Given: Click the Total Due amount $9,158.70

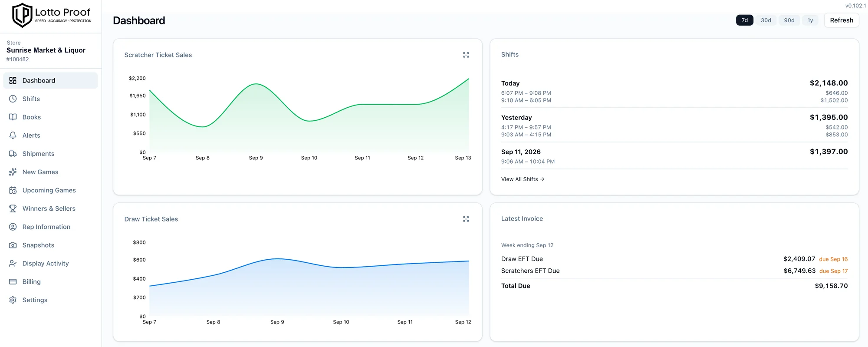Looking at the screenshot, I should tap(831, 286).
